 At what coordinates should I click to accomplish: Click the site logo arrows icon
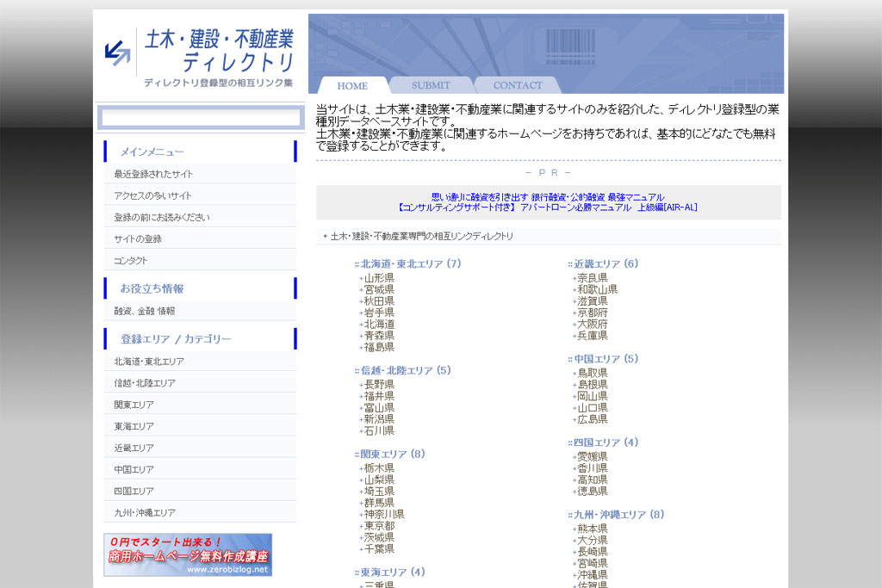[116, 53]
